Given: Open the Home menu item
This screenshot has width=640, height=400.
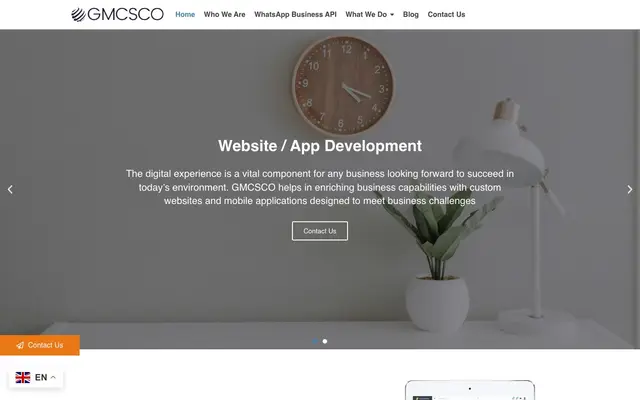Looking at the screenshot, I should (185, 14).
